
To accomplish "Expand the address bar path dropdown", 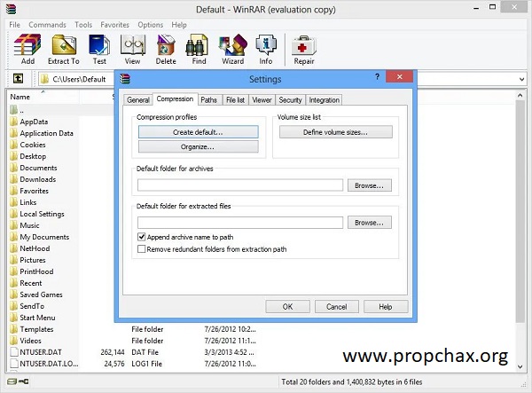I will point(521,79).
